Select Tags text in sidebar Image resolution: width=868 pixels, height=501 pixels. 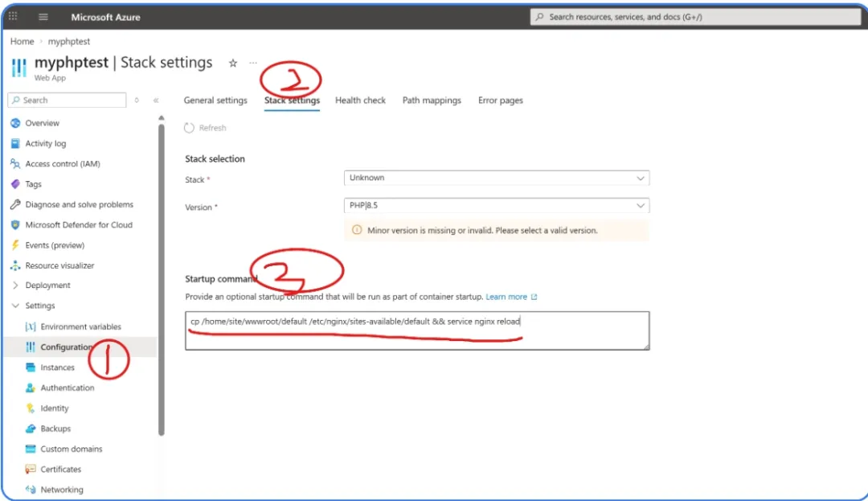click(x=33, y=184)
